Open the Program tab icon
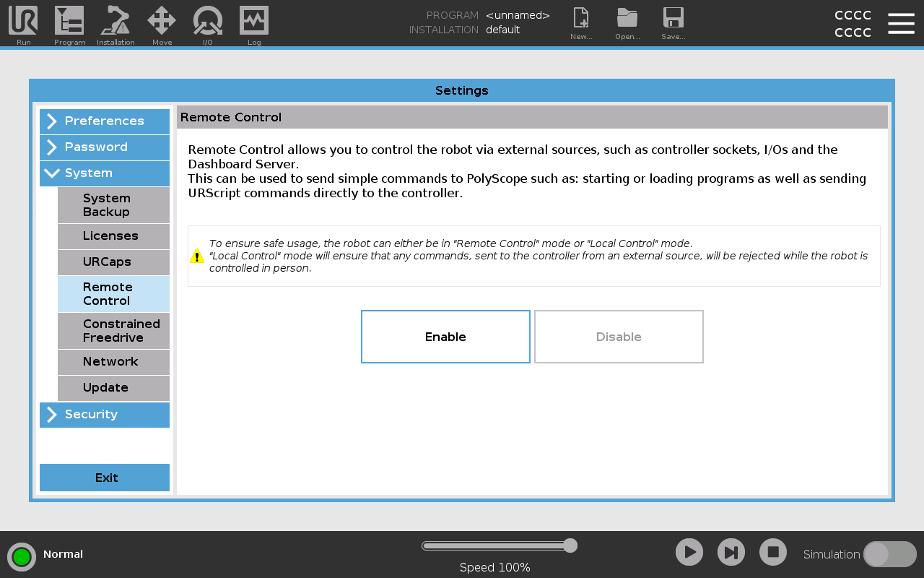Image resolution: width=924 pixels, height=578 pixels. [69, 21]
